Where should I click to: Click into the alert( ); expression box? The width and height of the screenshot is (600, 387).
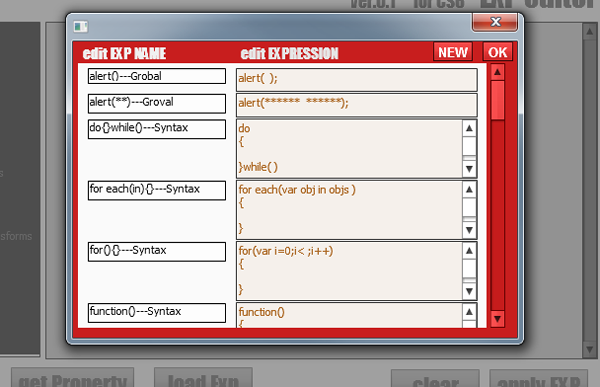coord(357,80)
